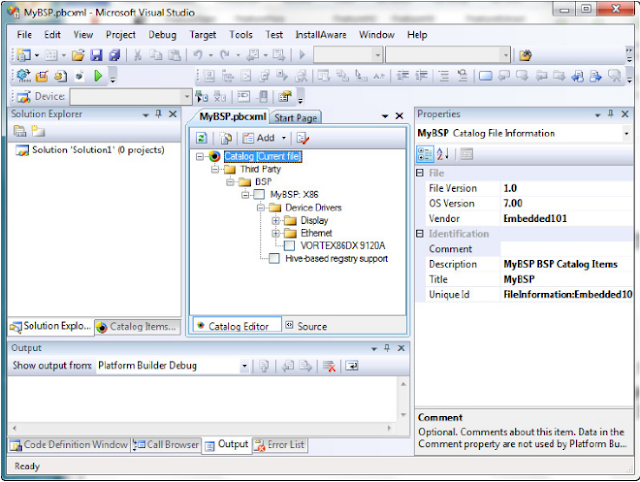Viewport: 640px width, 482px height.
Task: Click the Toggle Bookmark icon
Action: point(485,76)
